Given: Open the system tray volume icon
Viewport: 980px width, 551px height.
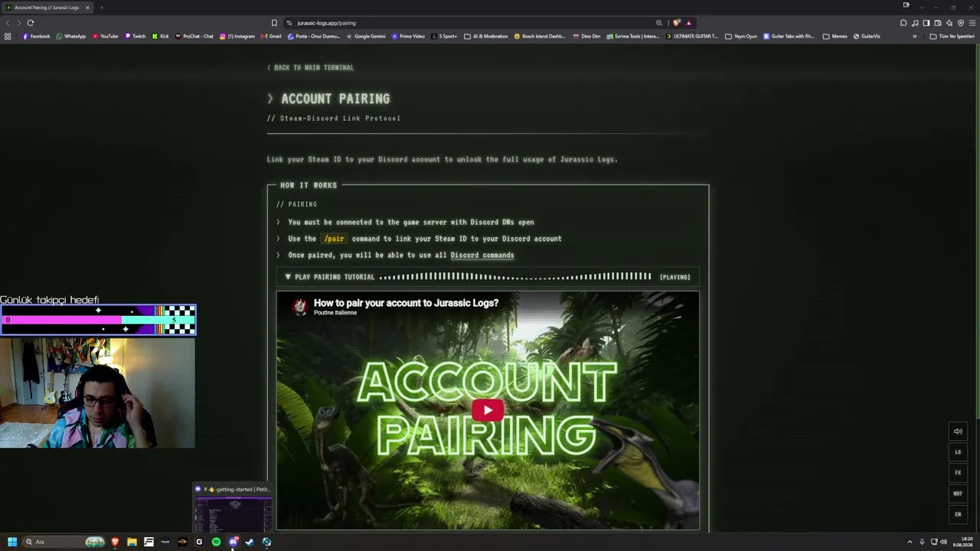Looking at the screenshot, I should click(x=945, y=542).
